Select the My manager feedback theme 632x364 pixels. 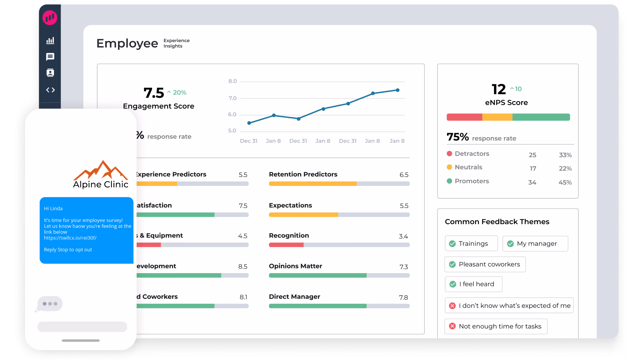coord(535,244)
